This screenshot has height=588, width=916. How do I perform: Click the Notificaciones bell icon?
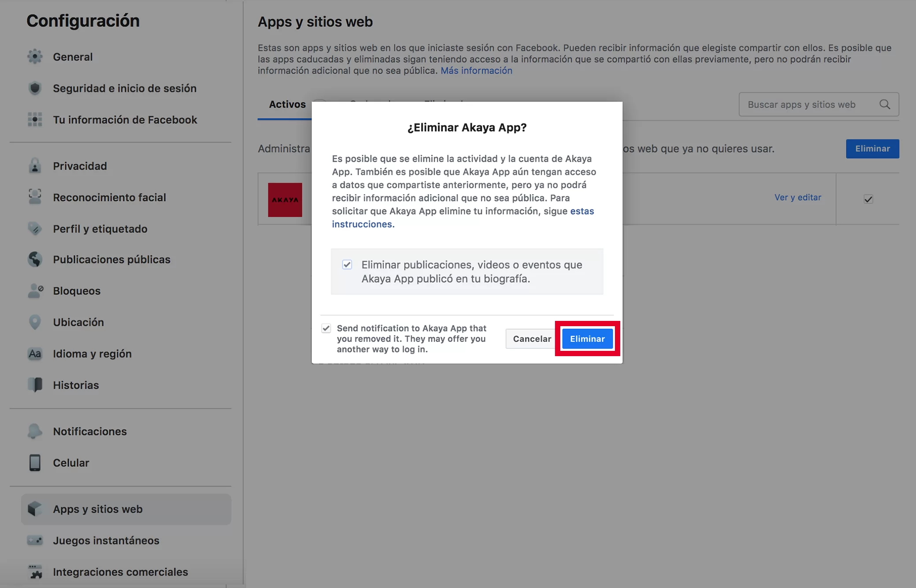pos(35,431)
